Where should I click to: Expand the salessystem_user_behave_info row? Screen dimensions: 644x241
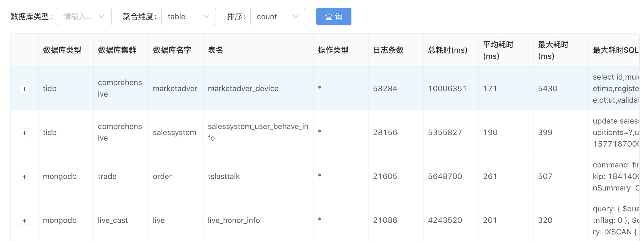(x=24, y=133)
